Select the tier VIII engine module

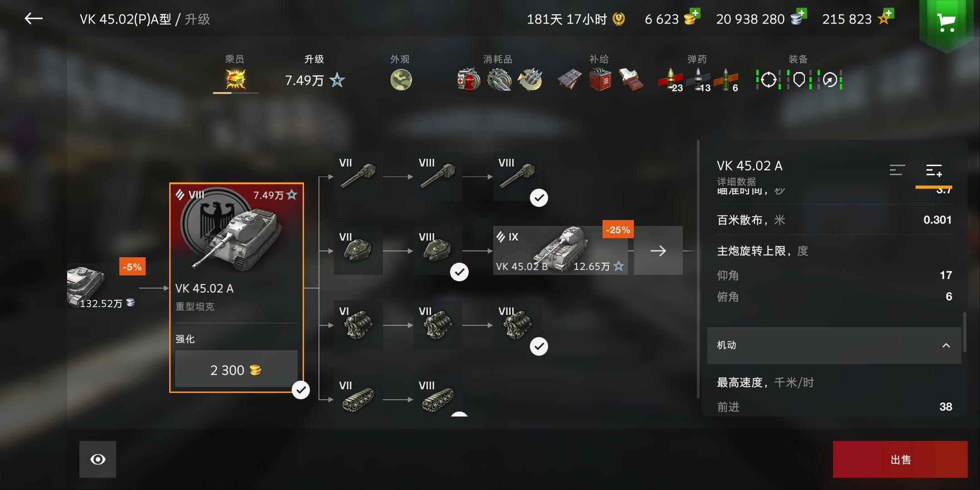(x=517, y=324)
